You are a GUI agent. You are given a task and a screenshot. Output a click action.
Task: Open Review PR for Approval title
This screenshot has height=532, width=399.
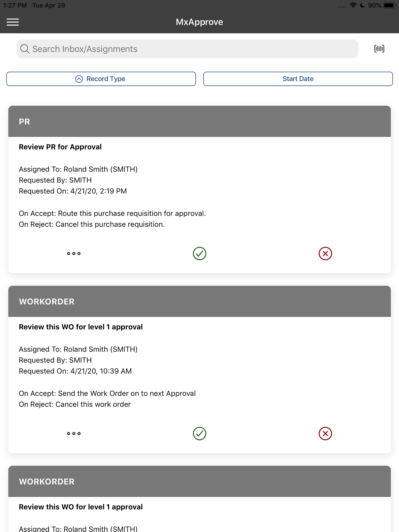tap(60, 147)
